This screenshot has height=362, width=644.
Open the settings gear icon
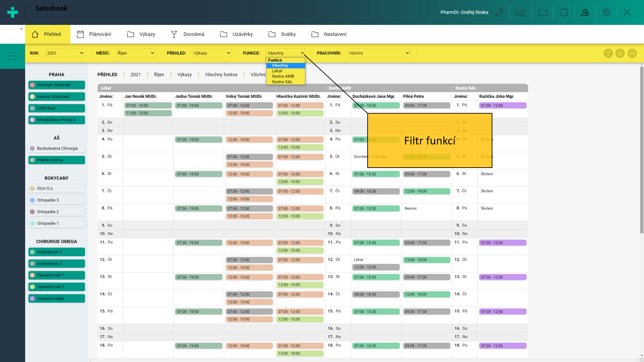606,12
